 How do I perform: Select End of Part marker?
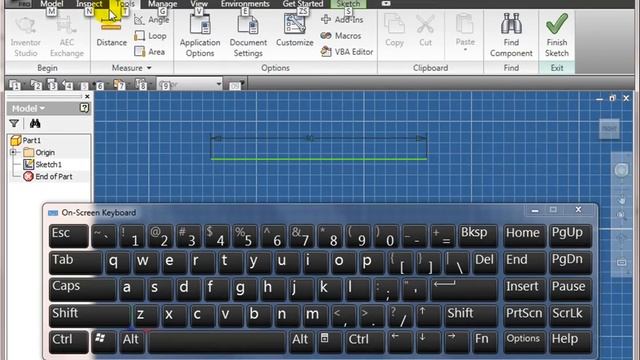[48, 176]
